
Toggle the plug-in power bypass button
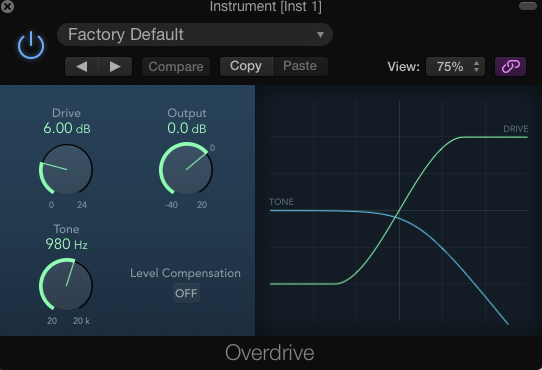(31, 45)
